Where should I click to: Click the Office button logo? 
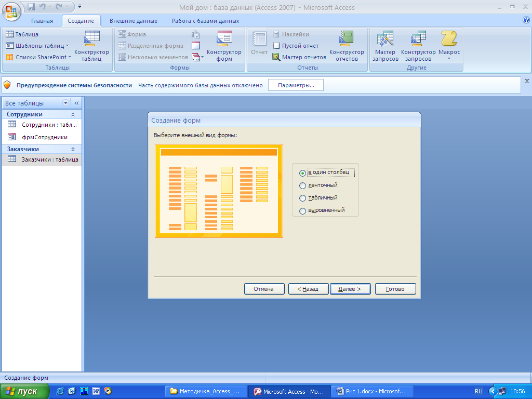(x=11, y=11)
